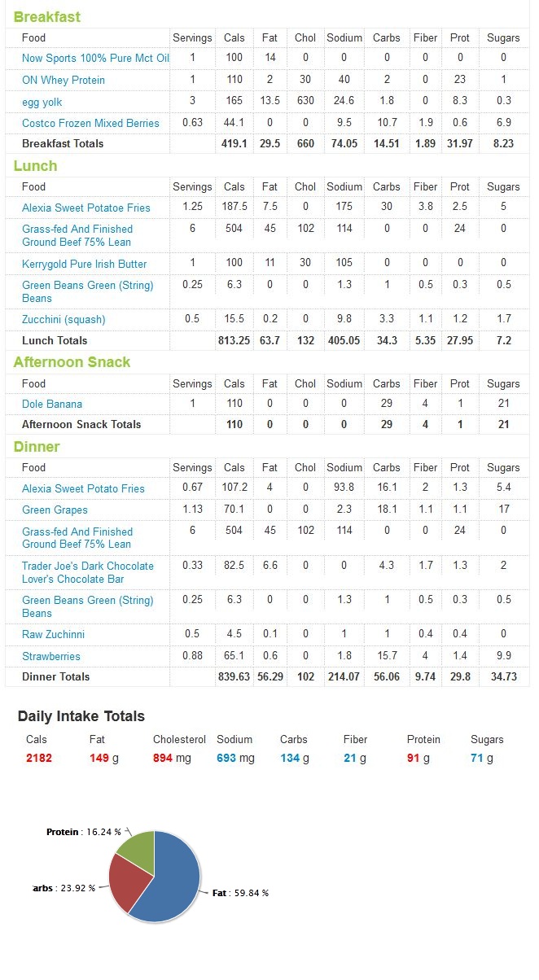Click the ON Whey Protein food link

(64, 81)
